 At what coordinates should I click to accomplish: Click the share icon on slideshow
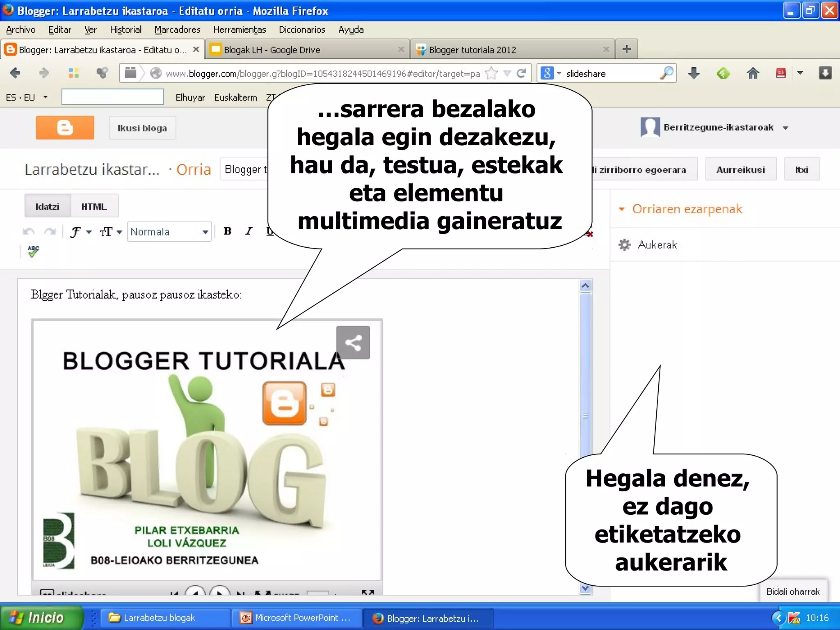(x=353, y=342)
